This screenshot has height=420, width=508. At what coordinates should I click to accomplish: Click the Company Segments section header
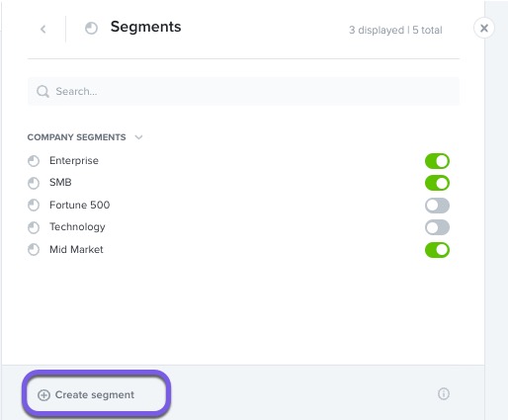[x=76, y=137]
